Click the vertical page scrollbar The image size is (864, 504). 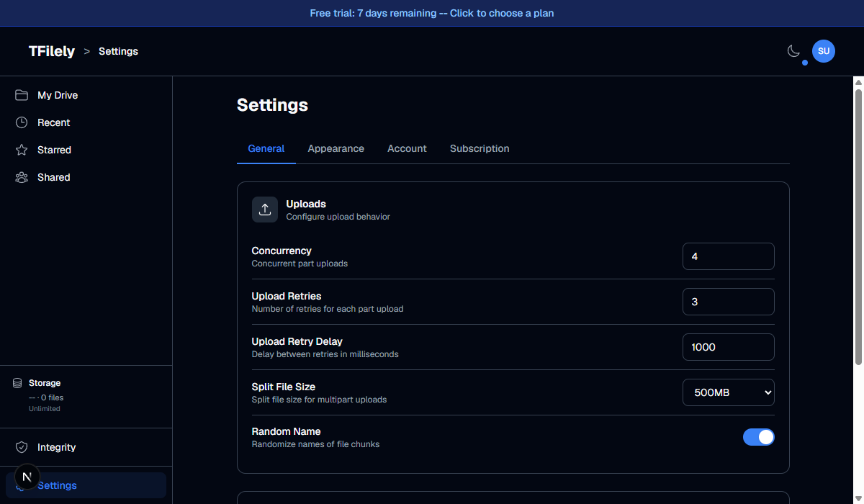click(858, 227)
